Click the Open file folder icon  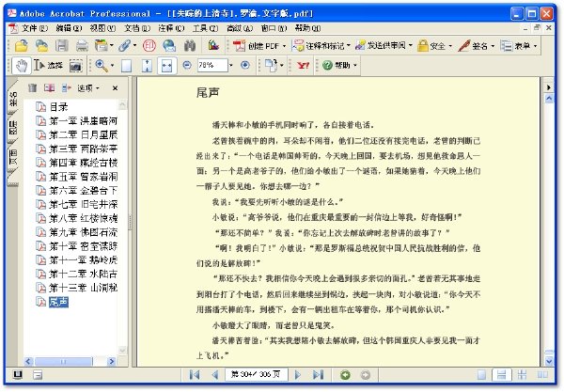[x=22, y=46]
